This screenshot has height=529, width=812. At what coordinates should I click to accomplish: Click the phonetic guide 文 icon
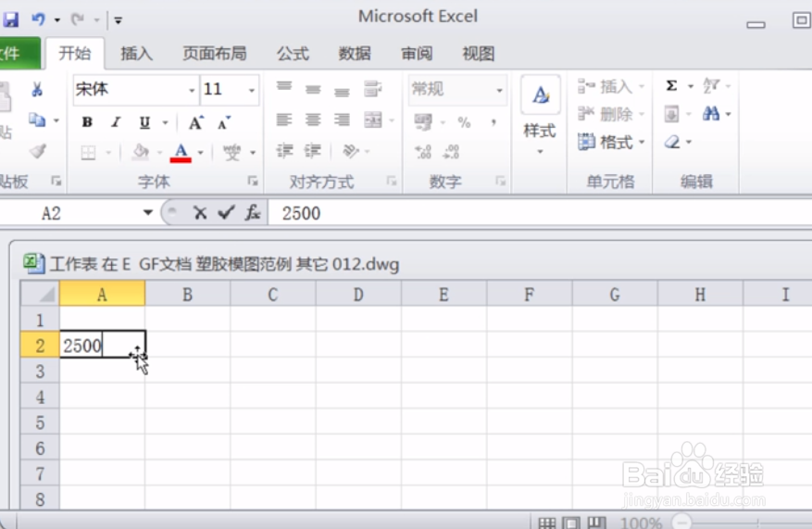click(x=232, y=152)
